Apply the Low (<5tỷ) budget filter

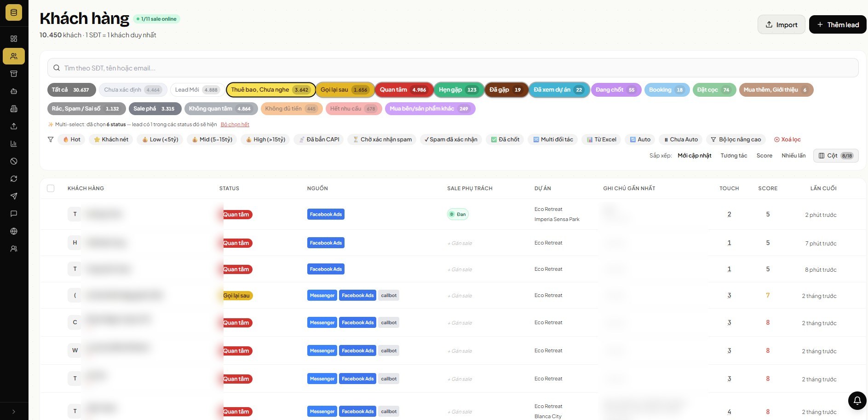[160, 140]
